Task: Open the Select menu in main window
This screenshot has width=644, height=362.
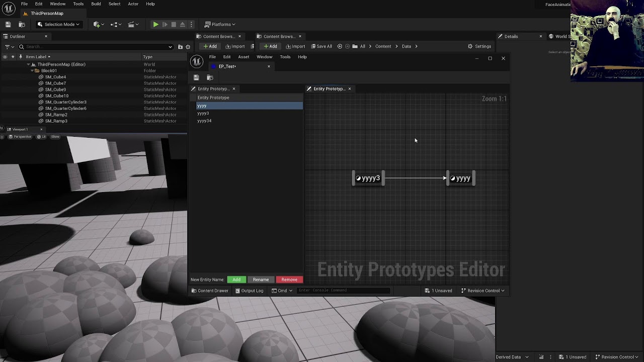Action: click(x=114, y=4)
